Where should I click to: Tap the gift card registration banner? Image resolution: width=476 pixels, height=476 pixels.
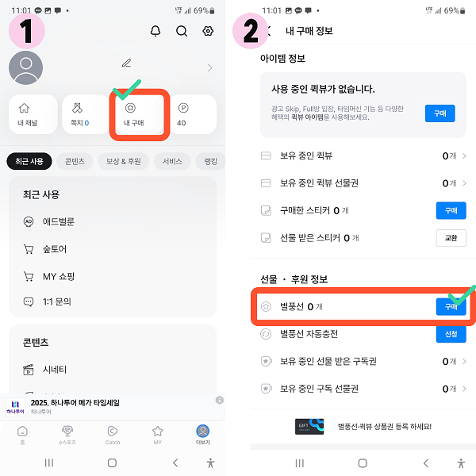pyautogui.click(x=363, y=427)
